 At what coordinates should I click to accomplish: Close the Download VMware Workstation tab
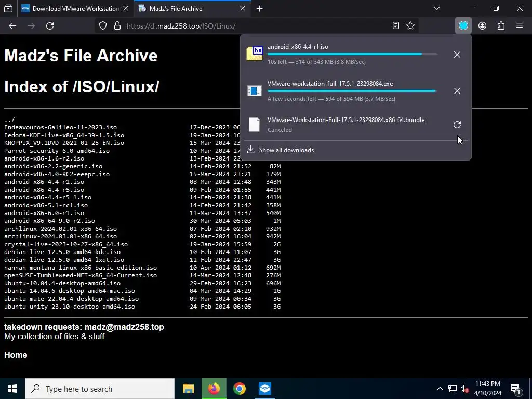126,8
